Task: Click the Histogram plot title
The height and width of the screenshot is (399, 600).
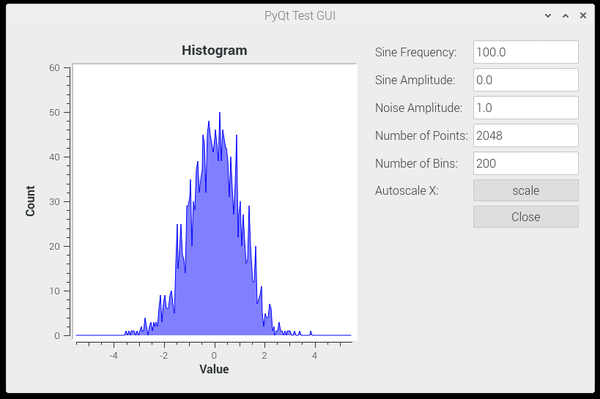Action: 214,50
